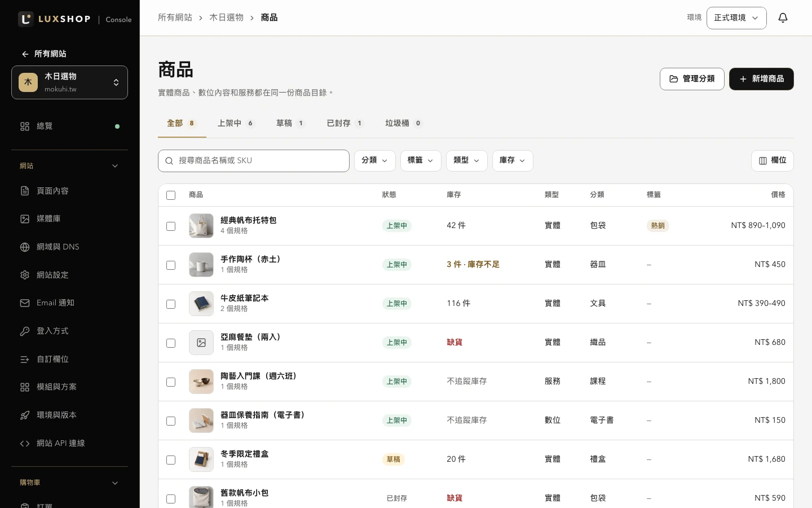Click 陶藝入門課 product thumbnail

click(x=201, y=382)
